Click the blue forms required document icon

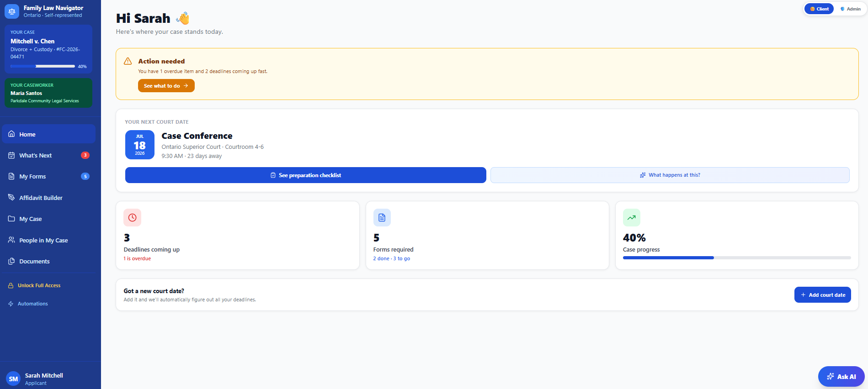pyautogui.click(x=382, y=218)
